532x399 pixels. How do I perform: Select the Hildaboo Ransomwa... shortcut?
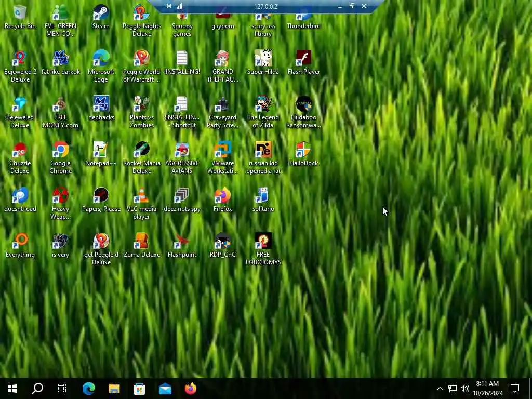(x=303, y=112)
